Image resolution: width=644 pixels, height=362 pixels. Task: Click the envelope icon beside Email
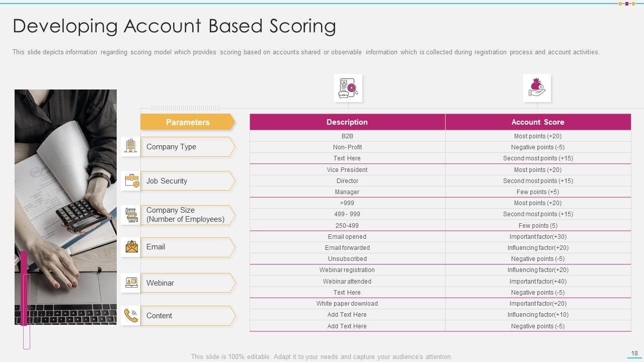coord(131,247)
